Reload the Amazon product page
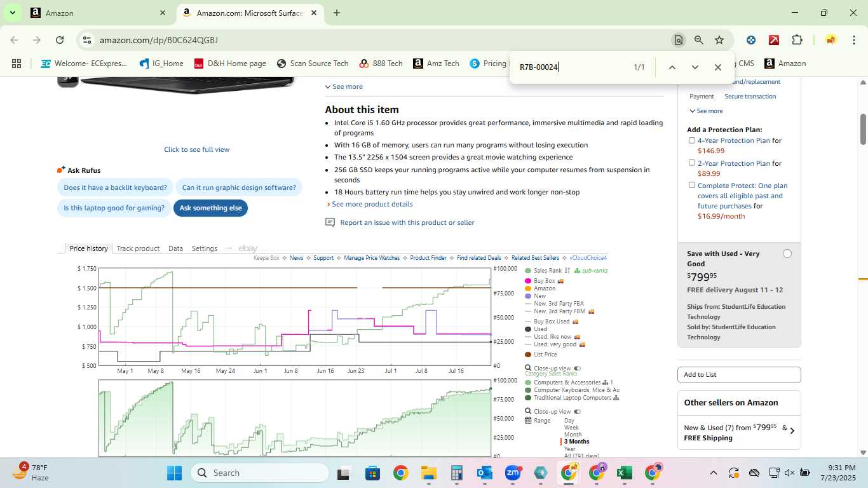 (60, 40)
